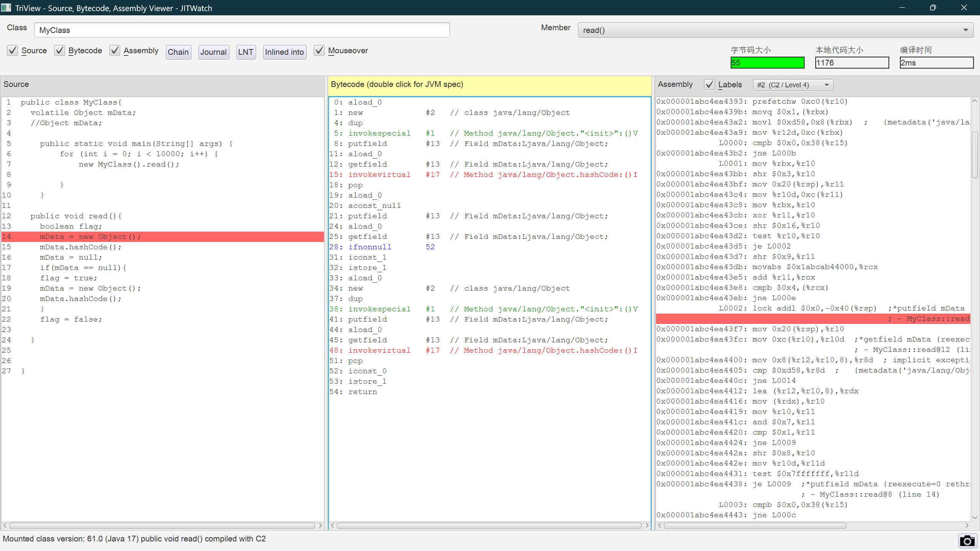
Task: Click the Bytecode pane scroll-left arrow
Action: (332, 525)
